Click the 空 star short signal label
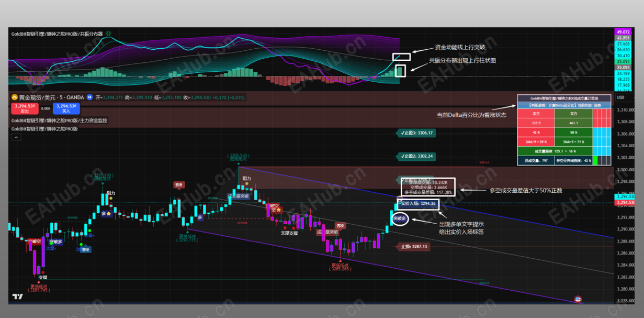 [276, 210]
